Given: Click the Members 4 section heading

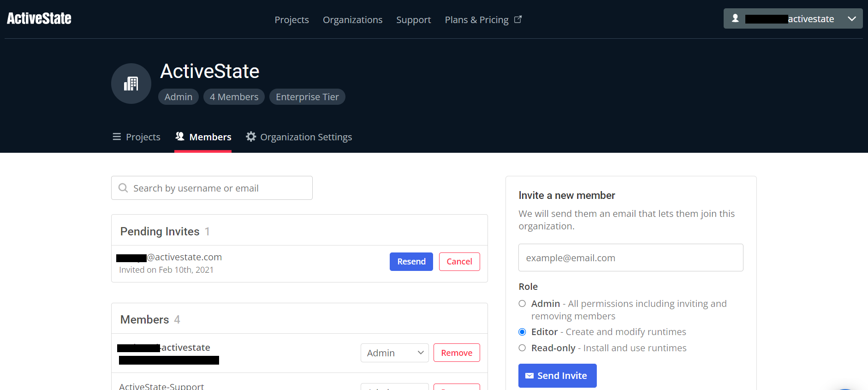Looking at the screenshot, I should pos(150,319).
